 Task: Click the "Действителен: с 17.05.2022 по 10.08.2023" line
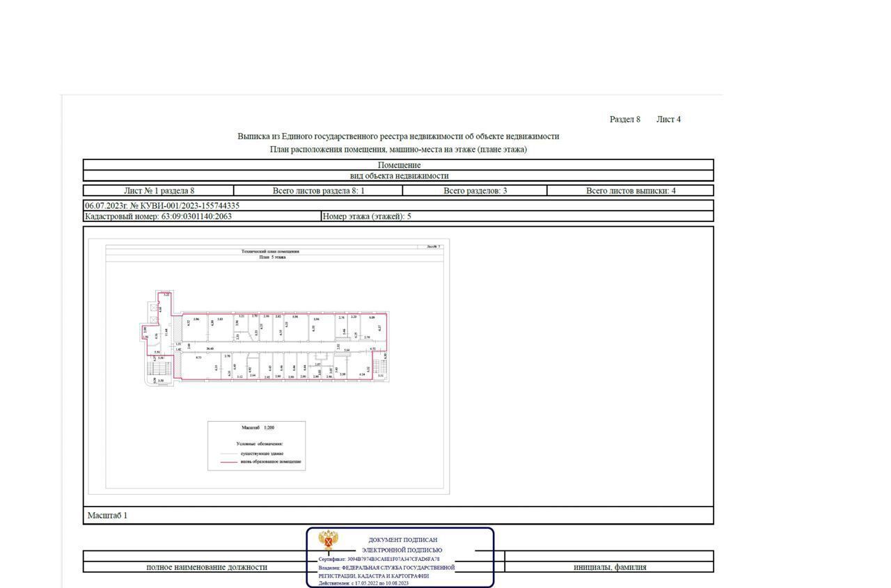[363, 583]
